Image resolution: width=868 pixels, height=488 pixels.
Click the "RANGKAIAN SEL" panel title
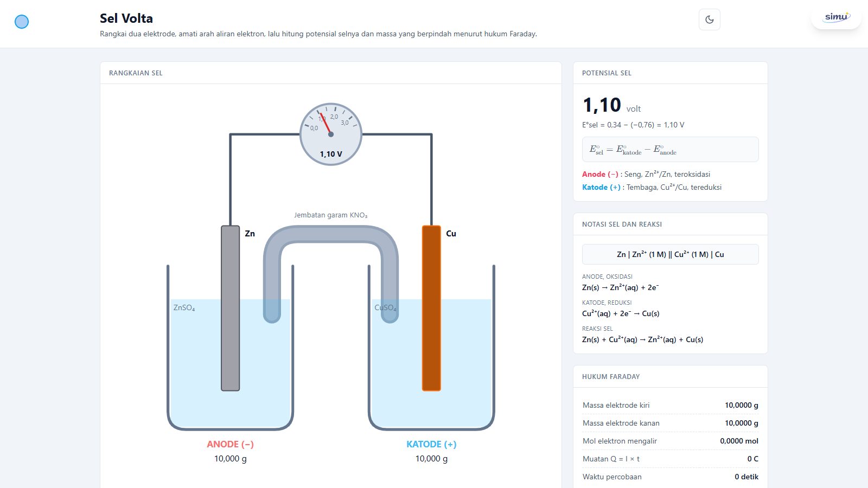pos(136,73)
